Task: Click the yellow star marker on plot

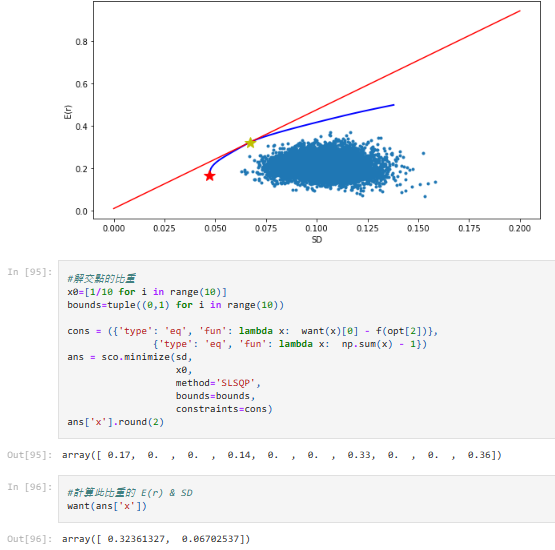Action: [250, 143]
